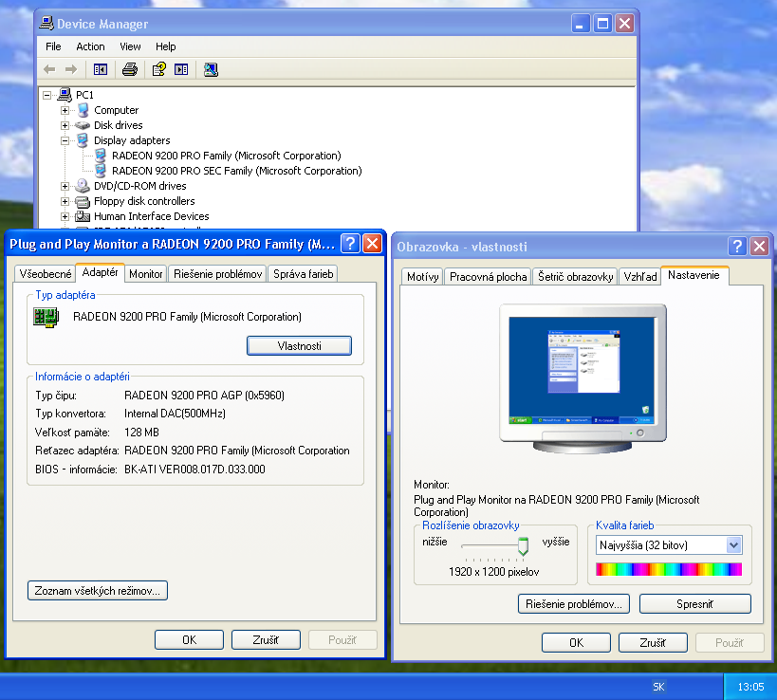This screenshot has height=700, width=777.
Task: Click the adapter card icon beside RADEON name
Action: click(46, 317)
